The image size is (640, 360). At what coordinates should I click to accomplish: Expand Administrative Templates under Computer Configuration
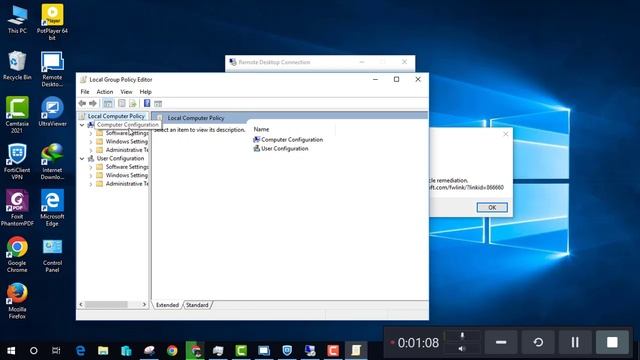click(91, 150)
